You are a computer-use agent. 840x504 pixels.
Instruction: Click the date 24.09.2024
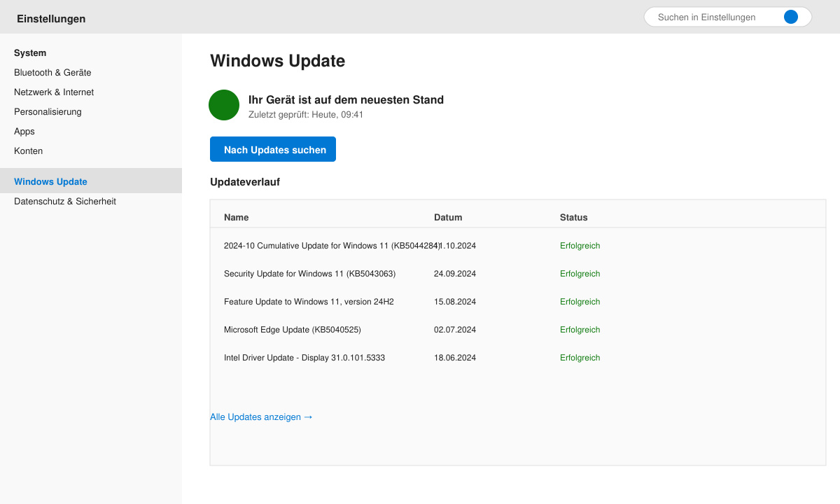(x=455, y=274)
